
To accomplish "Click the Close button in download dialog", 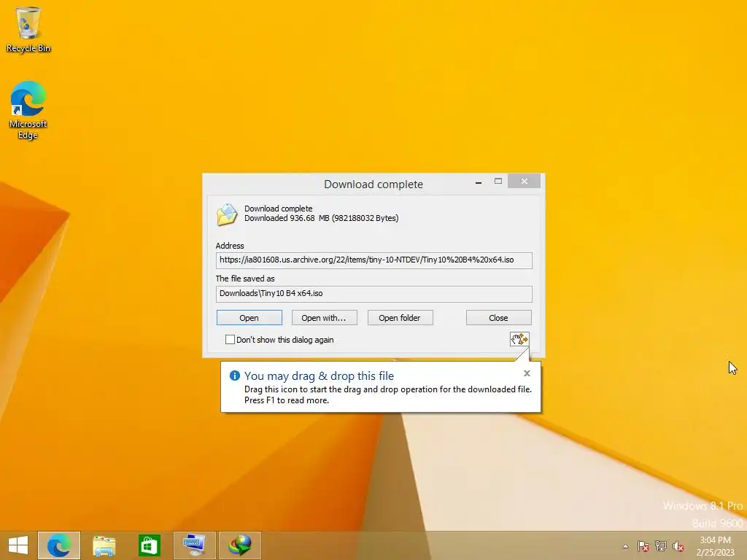I will click(499, 318).
